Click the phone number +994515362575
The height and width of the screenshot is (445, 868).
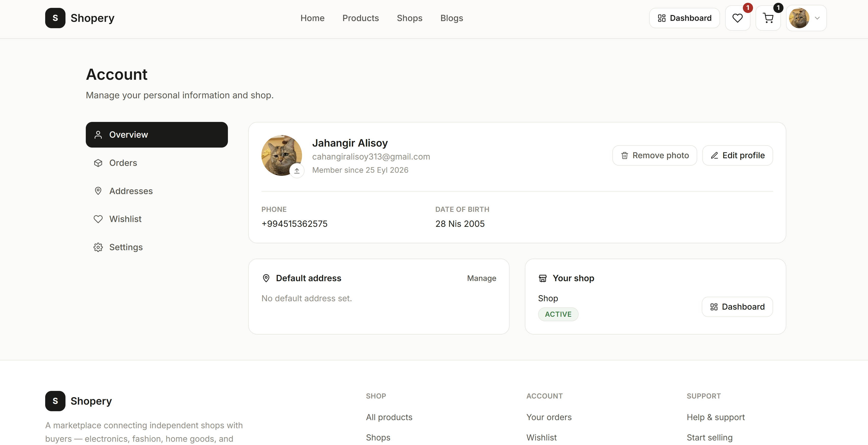pos(294,224)
